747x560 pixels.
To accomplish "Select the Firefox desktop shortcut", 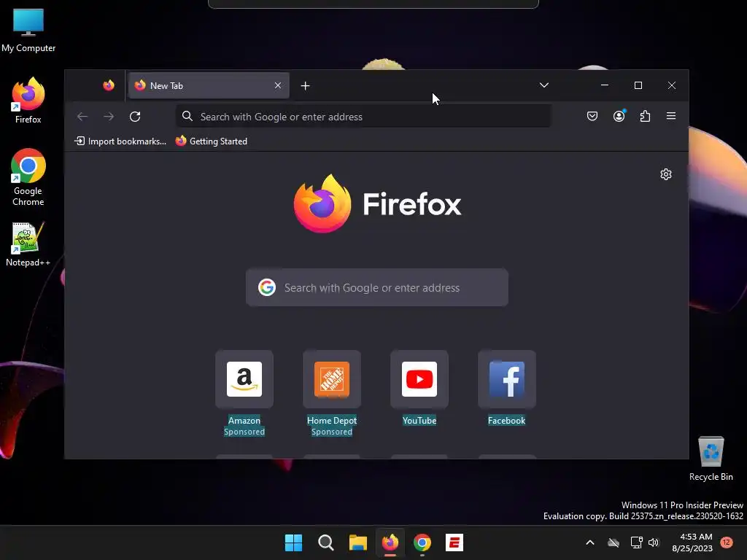I will coord(28,101).
